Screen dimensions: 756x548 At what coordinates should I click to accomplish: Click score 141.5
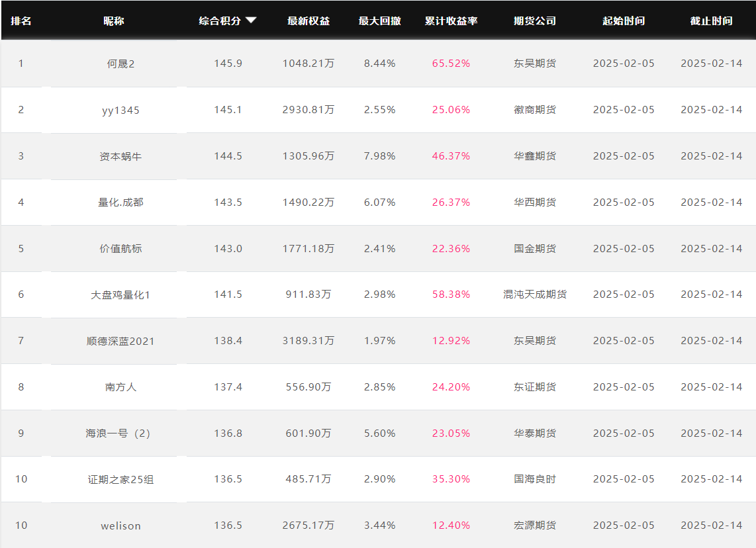point(228,294)
